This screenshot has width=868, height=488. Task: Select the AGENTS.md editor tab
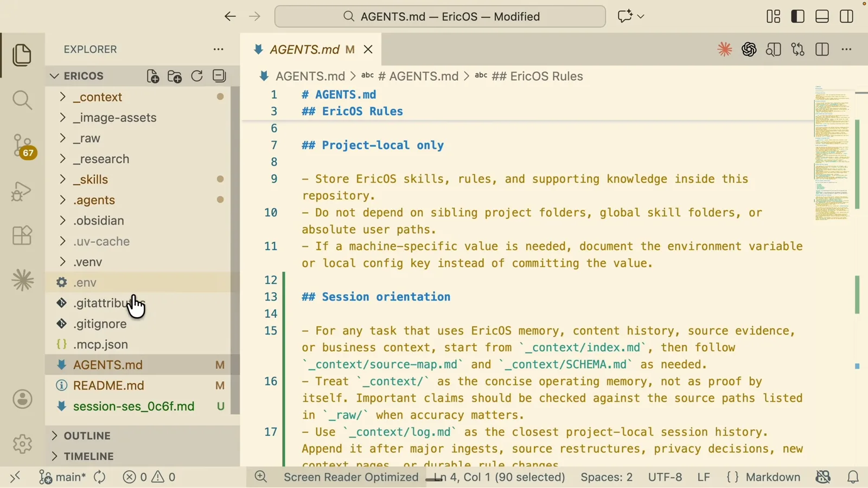click(310, 49)
